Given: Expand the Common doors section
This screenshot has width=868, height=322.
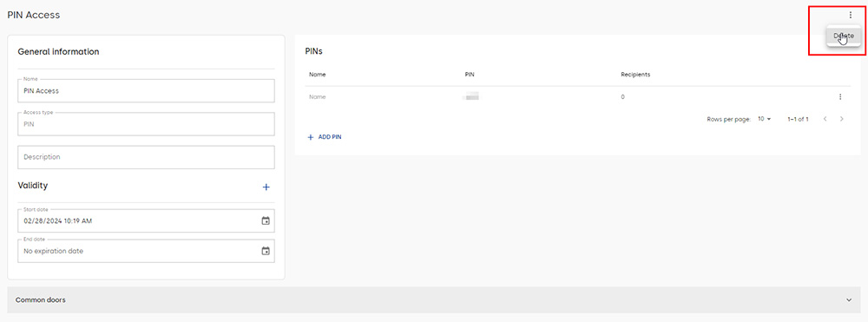Looking at the screenshot, I should click(x=434, y=300).
